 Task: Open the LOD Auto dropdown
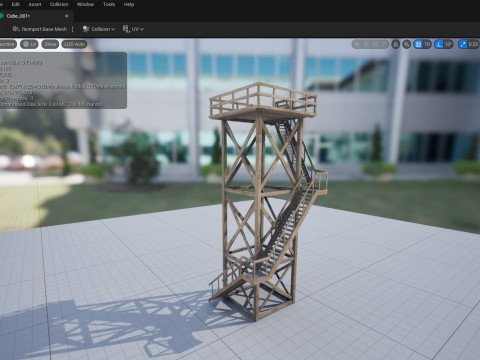[74, 44]
